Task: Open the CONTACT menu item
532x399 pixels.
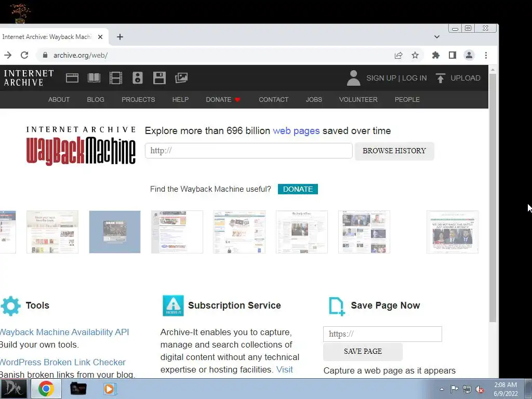Action: (x=273, y=99)
